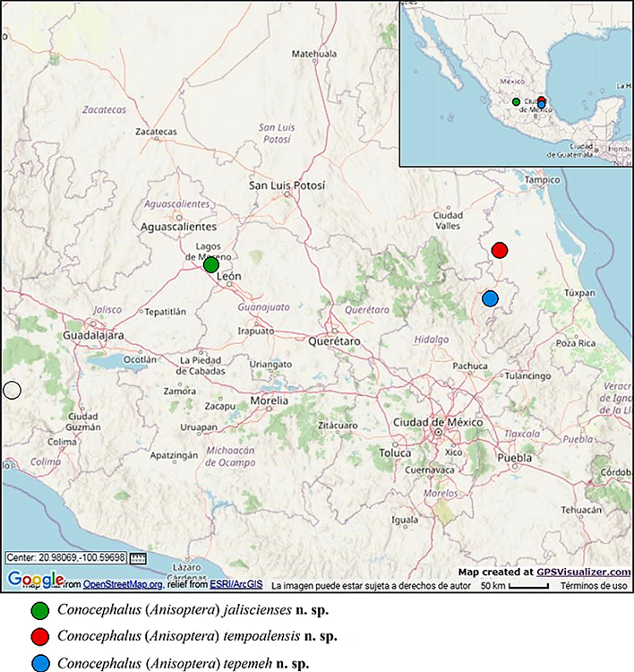Screen dimensions: 634x672
Task: Visit the GPSVisualizer.com link
Action: [583, 572]
